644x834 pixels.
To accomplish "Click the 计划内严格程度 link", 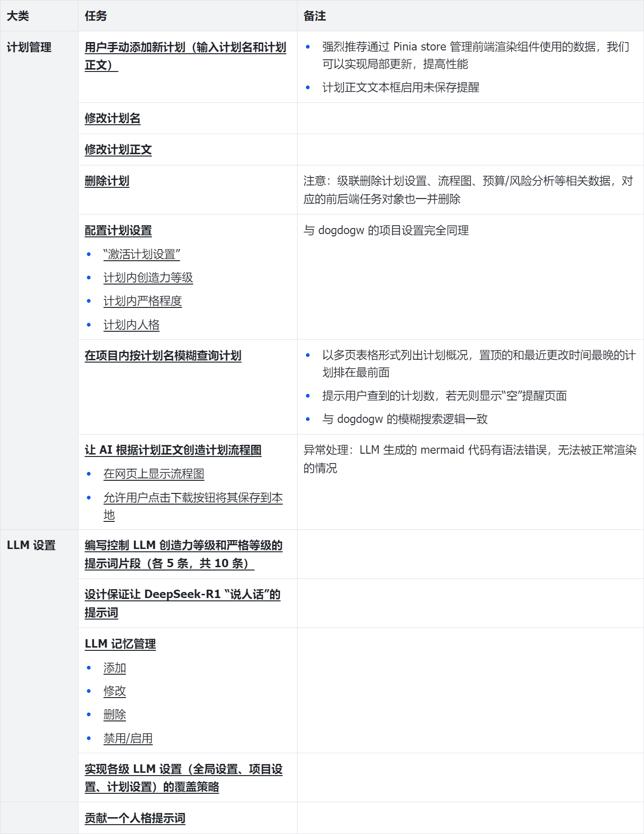I will pyautogui.click(x=142, y=301).
